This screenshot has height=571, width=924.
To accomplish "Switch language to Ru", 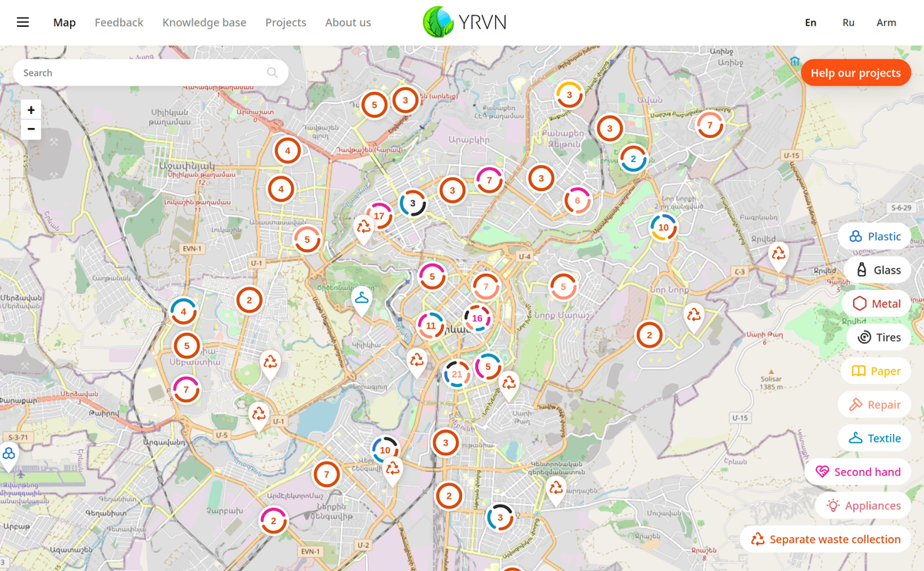I will pyautogui.click(x=849, y=22).
